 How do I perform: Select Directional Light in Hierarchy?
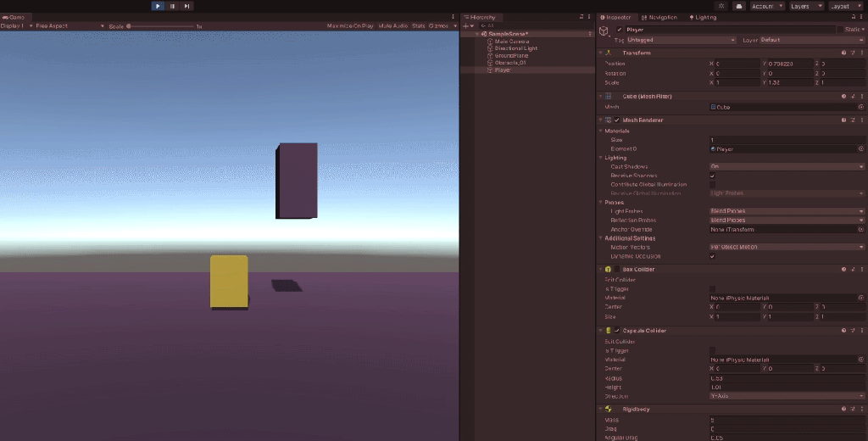pyautogui.click(x=516, y=48)
